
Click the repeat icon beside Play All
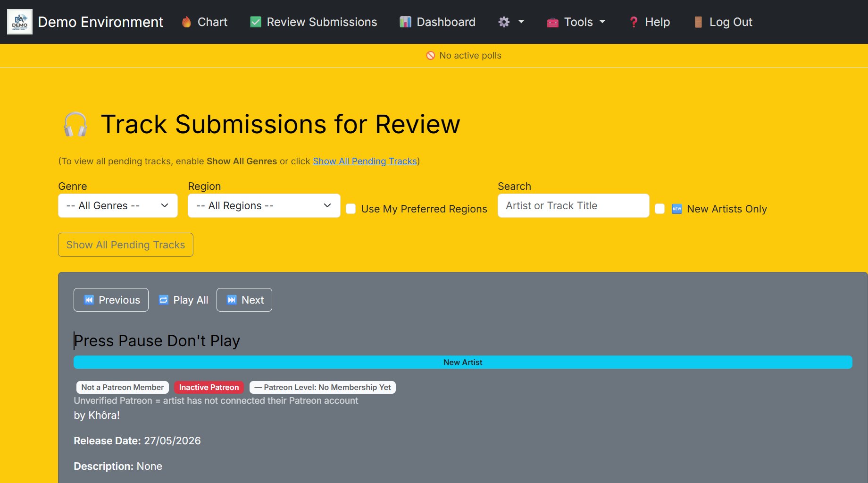163,300
